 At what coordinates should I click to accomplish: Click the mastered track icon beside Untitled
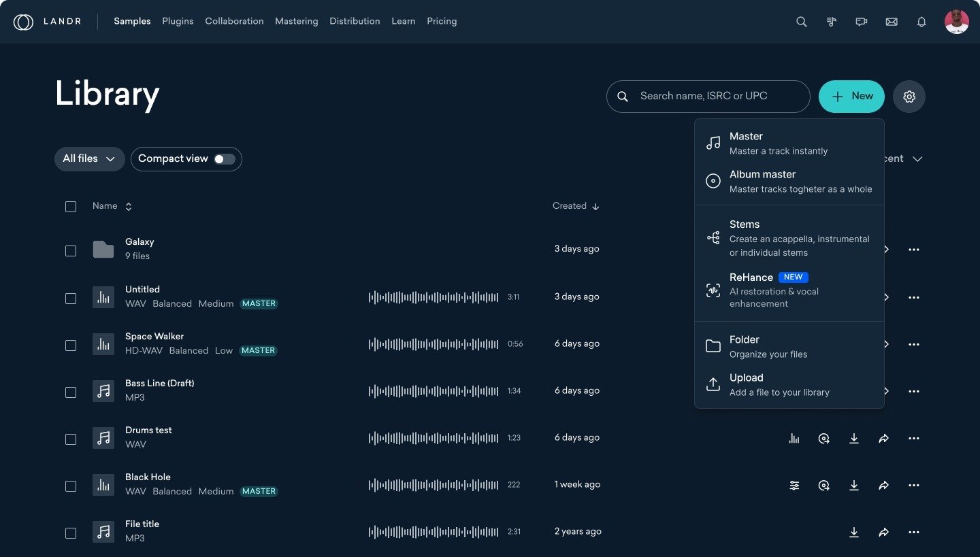click(103, 297)
